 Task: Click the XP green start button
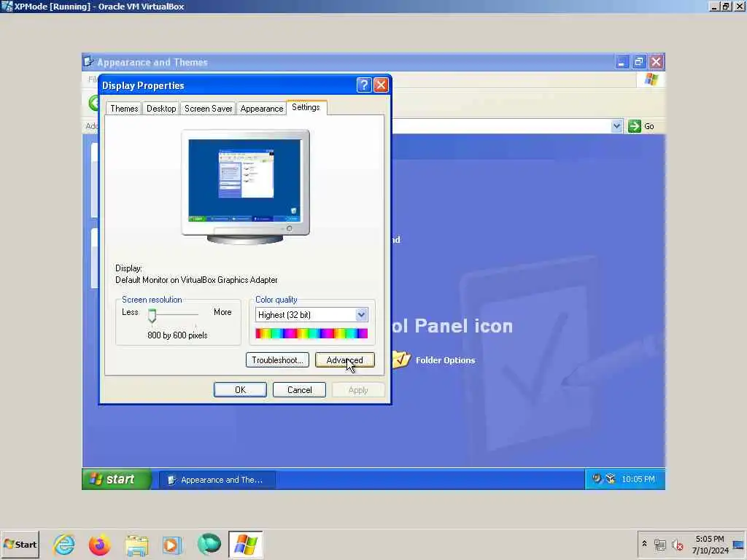click(x=117, y=479)
